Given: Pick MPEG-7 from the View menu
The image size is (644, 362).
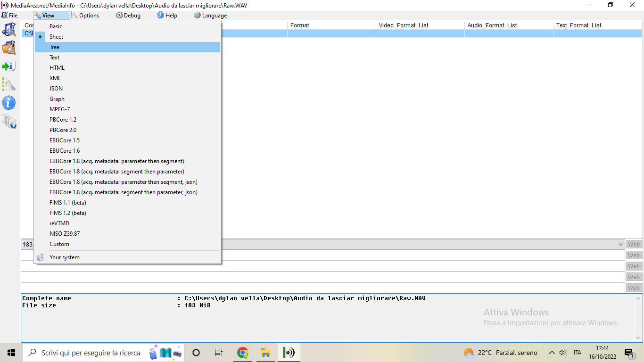Looking at the screenshot, I should 127,109.
